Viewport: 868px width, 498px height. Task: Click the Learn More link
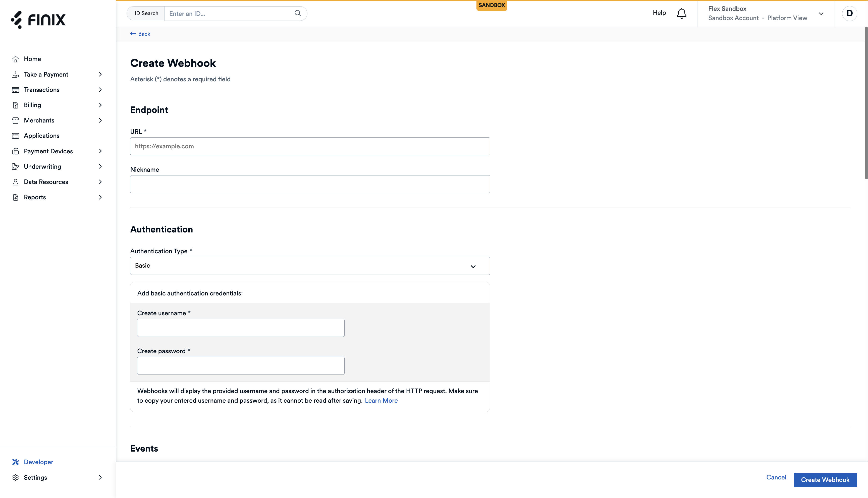click(381, 401)
